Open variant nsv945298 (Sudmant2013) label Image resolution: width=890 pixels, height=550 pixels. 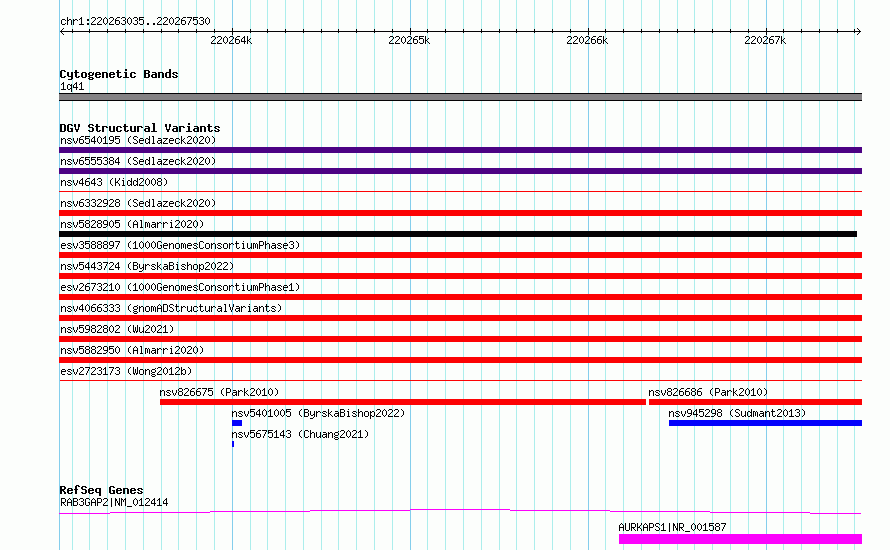pos(737,413)
